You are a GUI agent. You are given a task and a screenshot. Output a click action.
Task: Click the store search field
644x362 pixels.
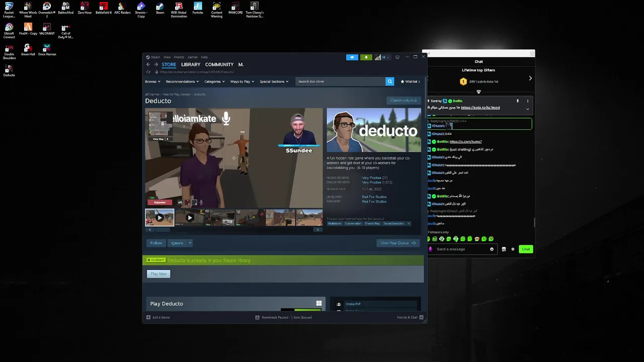point(341,81)
